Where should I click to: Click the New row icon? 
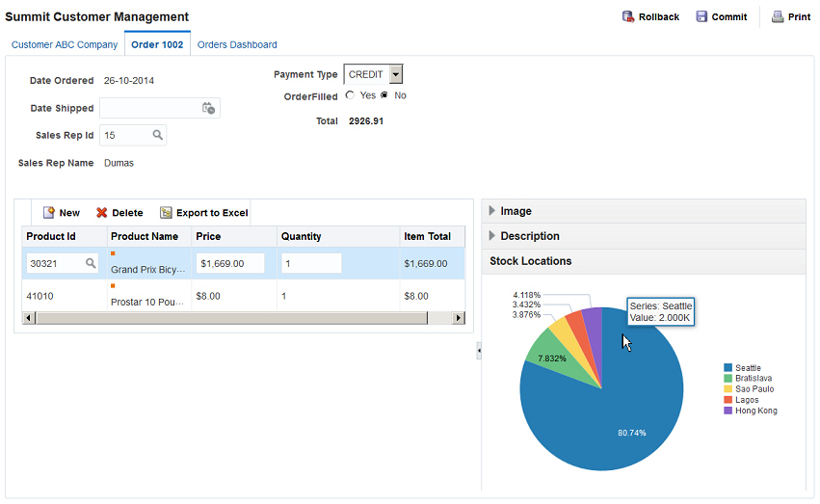pos(48,212)
